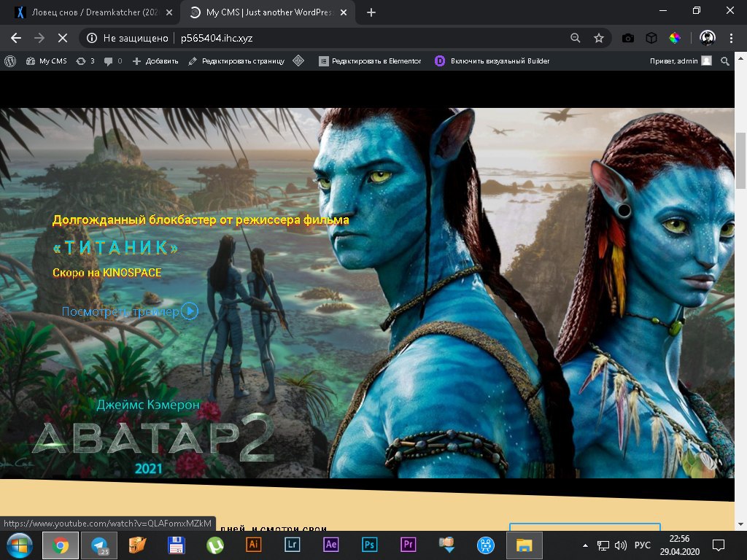Click the camera extension icon
Screen dimensions: 747x560
(x=628, y=38)
